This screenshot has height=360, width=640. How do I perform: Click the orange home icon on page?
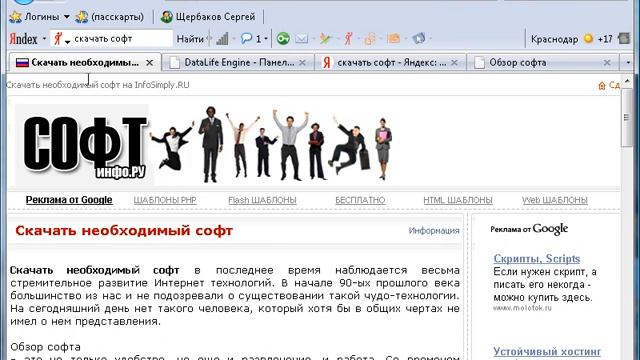[x=602, y=86]
